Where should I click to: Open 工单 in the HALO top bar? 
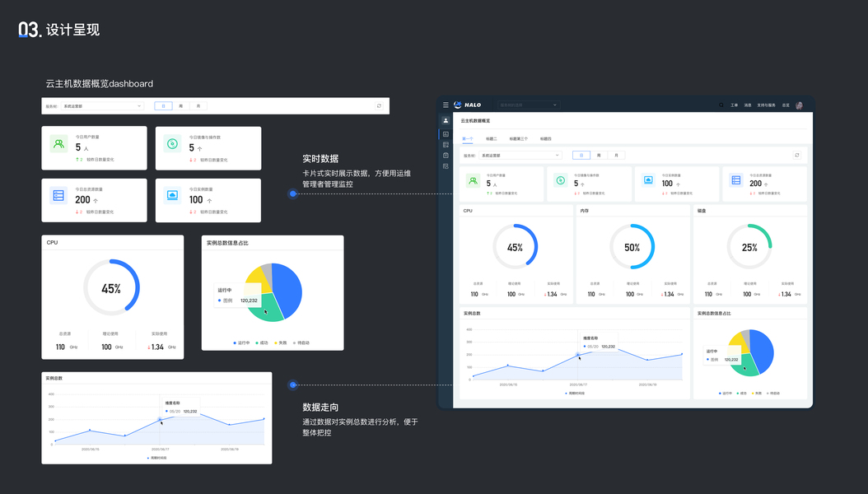(734, 105)
